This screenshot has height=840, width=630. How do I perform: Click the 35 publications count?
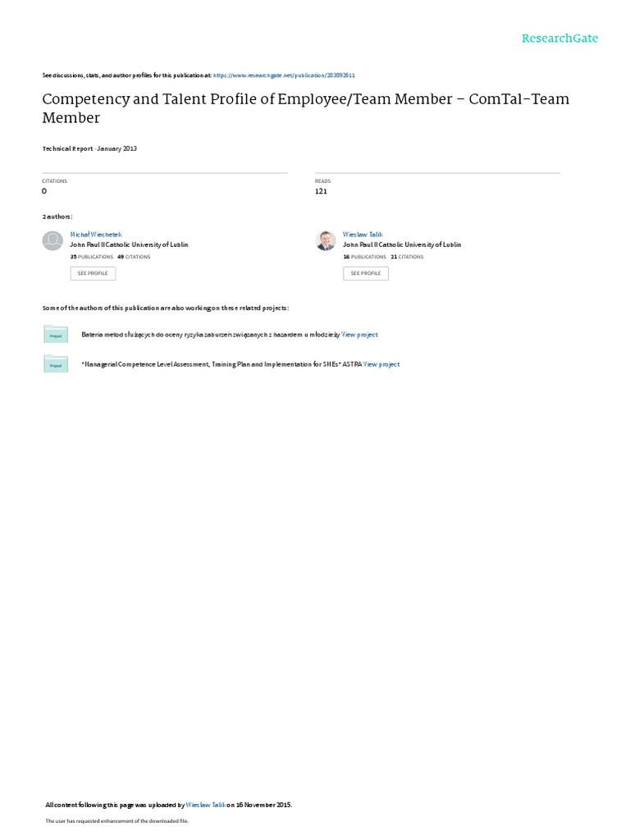pos(92,257)
